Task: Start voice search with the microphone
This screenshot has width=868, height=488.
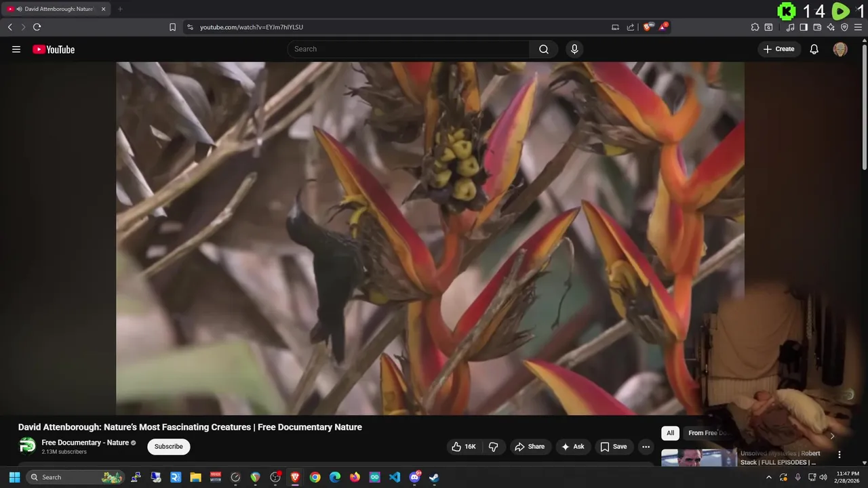Action: coord(574,49)
